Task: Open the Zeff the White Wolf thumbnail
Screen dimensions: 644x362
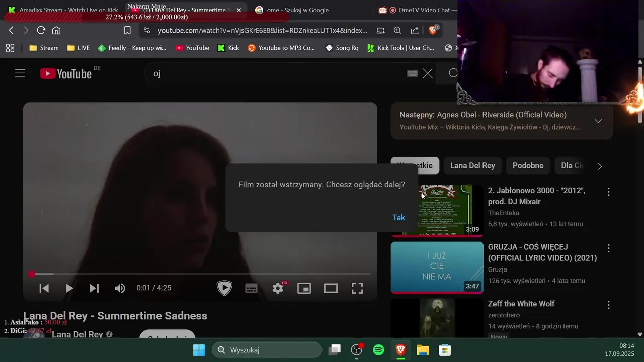Action: click(437, 319)
